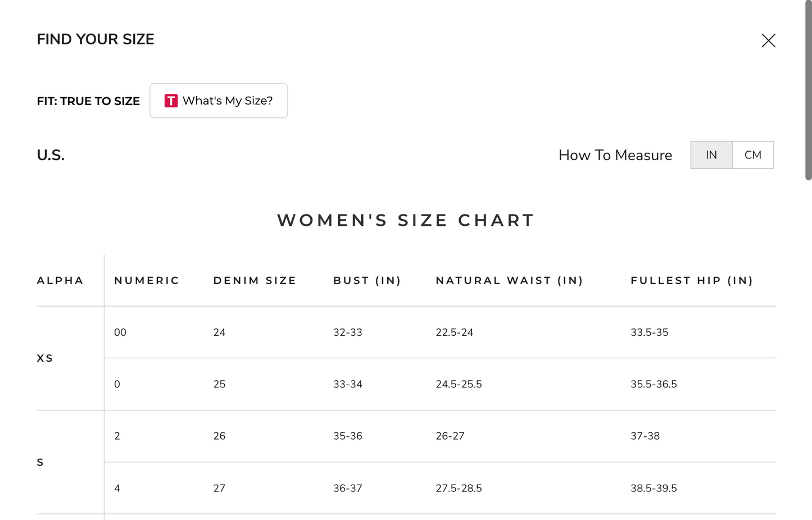
Task: Click denim size 24 cell
Action: pyautogui.click(x=219, y=332)
